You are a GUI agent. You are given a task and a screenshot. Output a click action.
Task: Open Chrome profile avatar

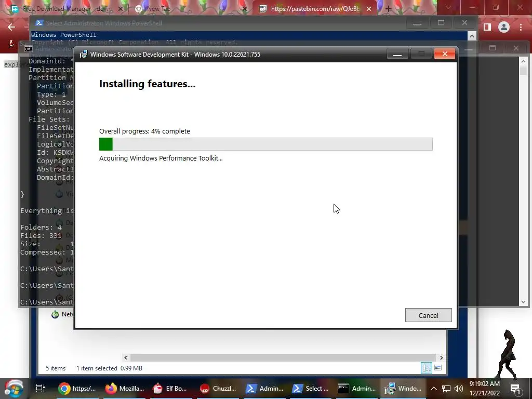tap(504, 27)
